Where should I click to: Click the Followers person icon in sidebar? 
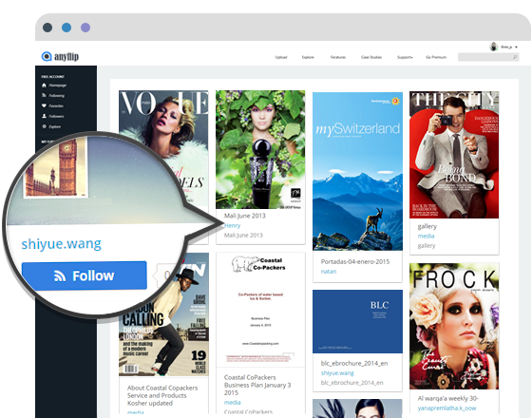pos(44,116)
